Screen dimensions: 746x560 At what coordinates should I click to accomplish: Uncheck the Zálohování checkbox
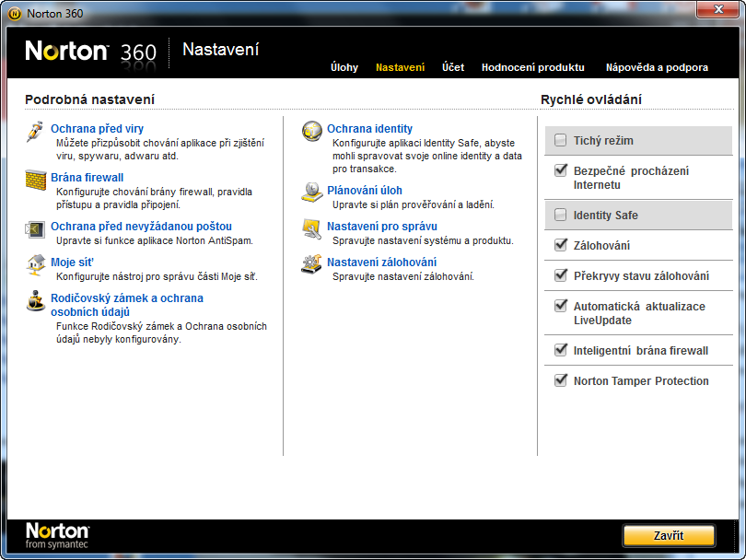pyautogui.click(x=561, y=245)
